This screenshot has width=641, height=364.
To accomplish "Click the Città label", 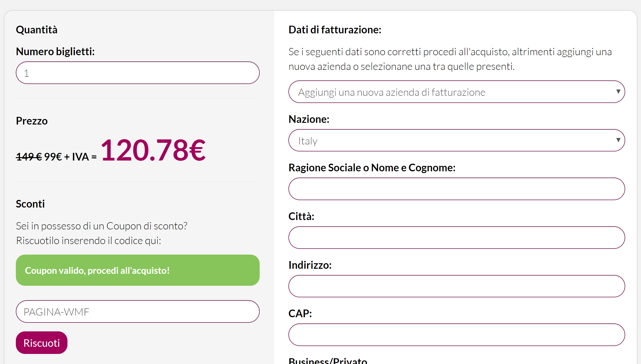I will click(301, 216).
